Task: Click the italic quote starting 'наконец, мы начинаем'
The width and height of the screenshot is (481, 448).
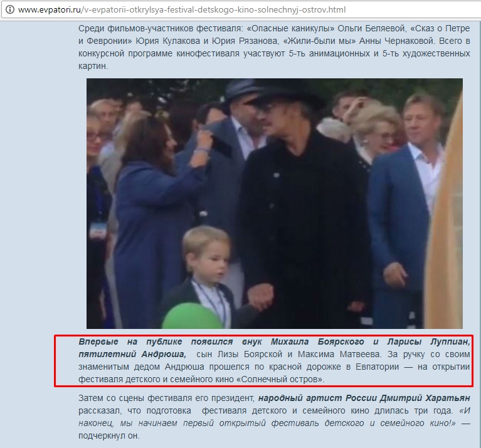Action: [267, 423]
